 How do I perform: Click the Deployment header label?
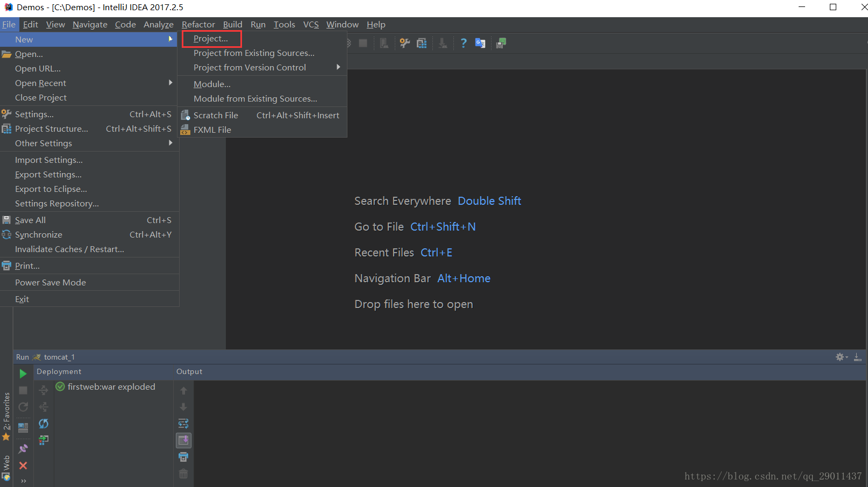click(59, 371)
